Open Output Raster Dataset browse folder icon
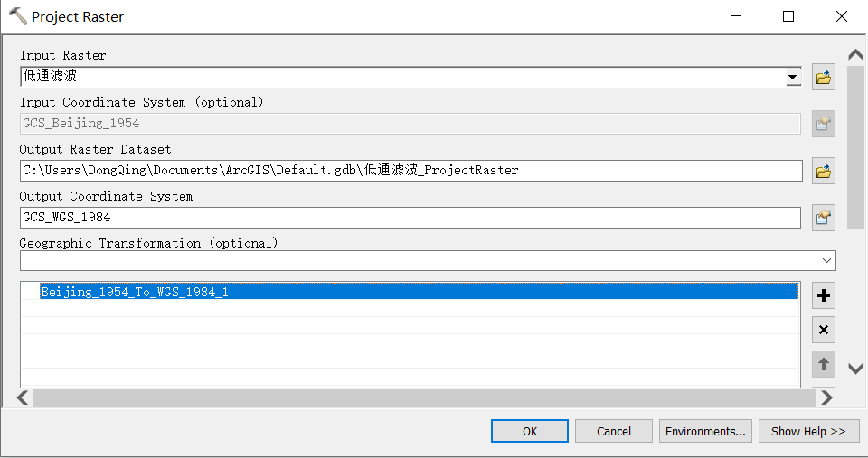 [823, 171]
